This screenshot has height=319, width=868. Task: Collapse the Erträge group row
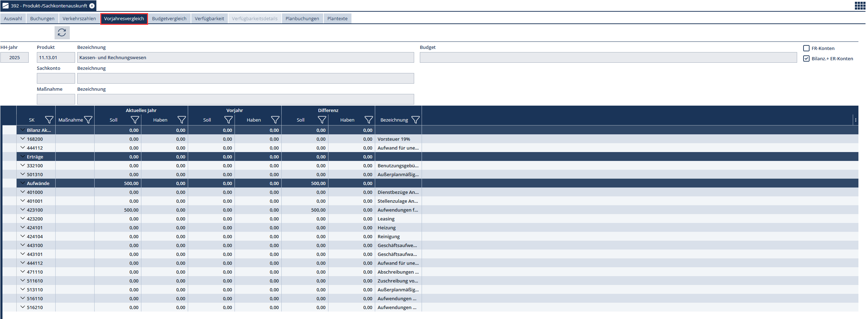click(x=23, y=157)
